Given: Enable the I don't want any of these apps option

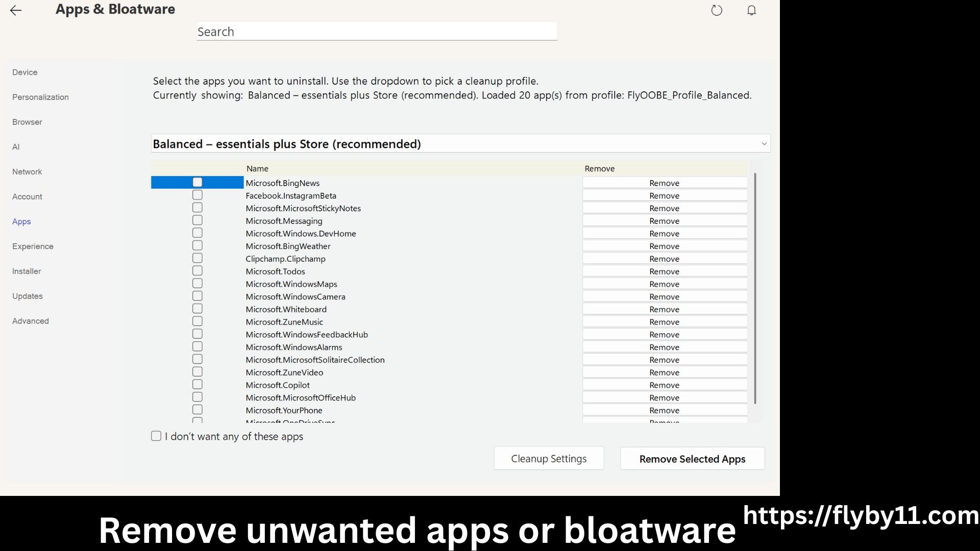Looking at the screenshot, I should point(156,436).
